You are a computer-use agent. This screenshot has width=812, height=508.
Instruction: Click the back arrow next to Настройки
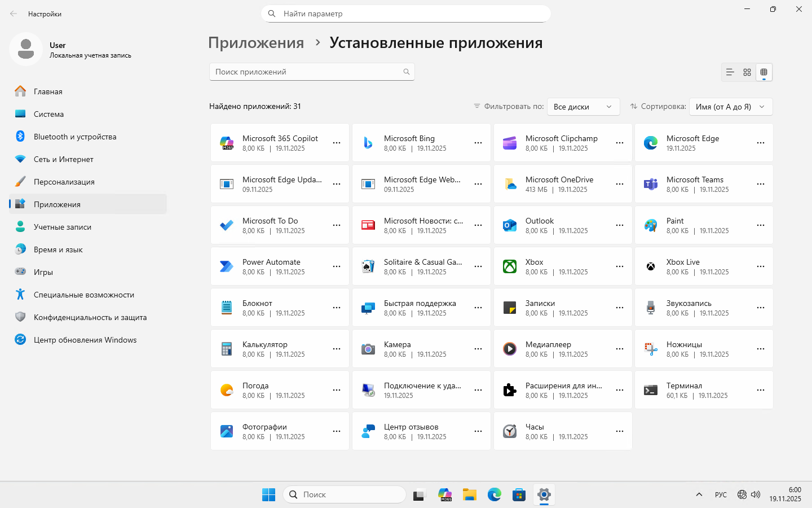coord(14,14)
